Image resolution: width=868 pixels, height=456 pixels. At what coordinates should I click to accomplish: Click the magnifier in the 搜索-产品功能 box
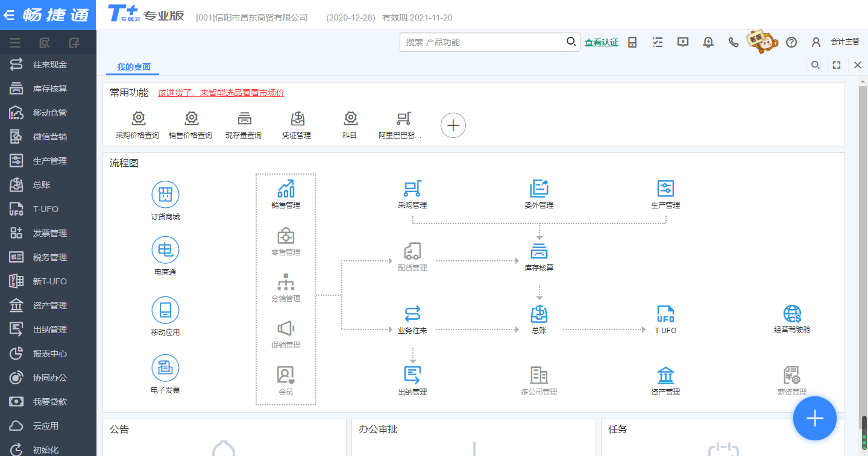[571, 42]
